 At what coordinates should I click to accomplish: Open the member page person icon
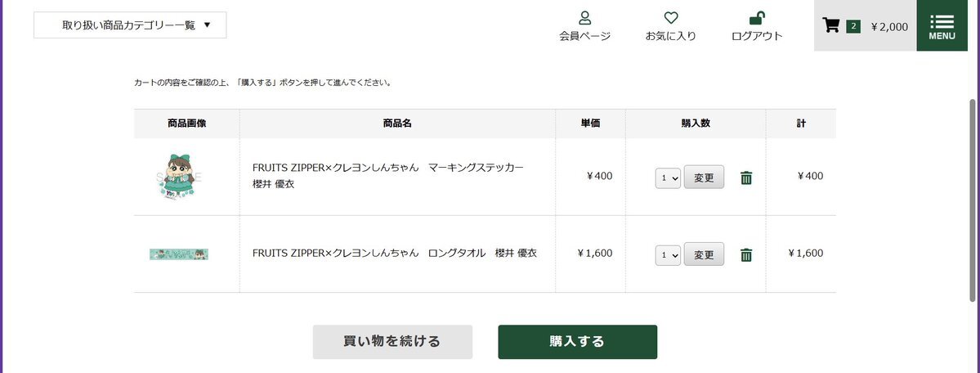[x=584, y=18]
